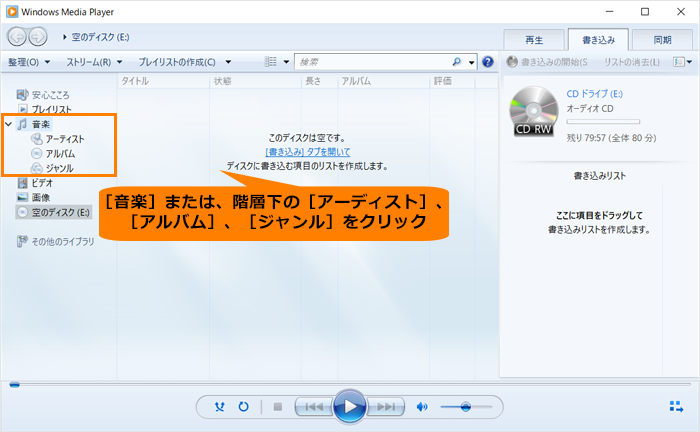Screen dimensions: 700x432
Task: Click the 音楽 music note icon
Action: click(x=22, y=124)
